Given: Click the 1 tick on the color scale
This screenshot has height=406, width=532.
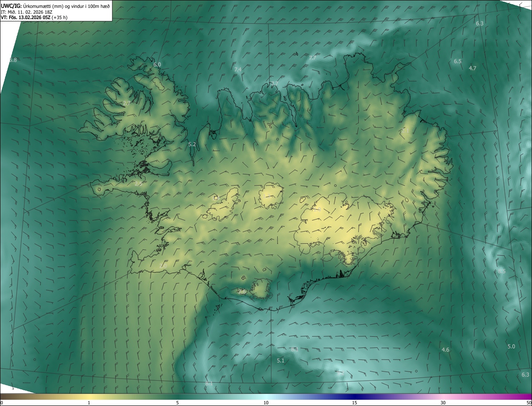Looking at the screenshot, I should 89,403.
